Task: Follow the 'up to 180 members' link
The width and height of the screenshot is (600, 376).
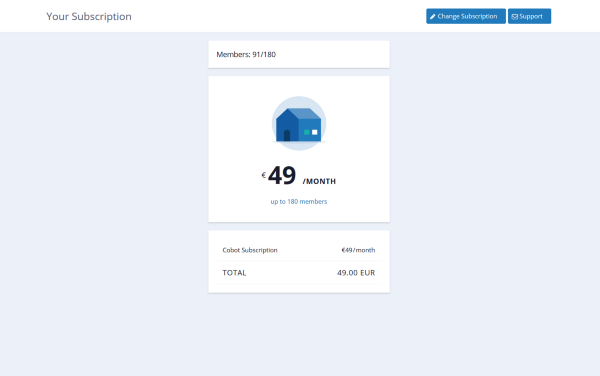Action: [299, 202]
